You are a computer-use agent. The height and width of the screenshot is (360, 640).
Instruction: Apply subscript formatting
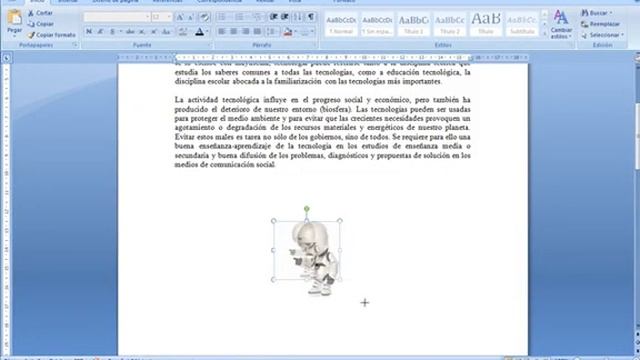[142, 32]
